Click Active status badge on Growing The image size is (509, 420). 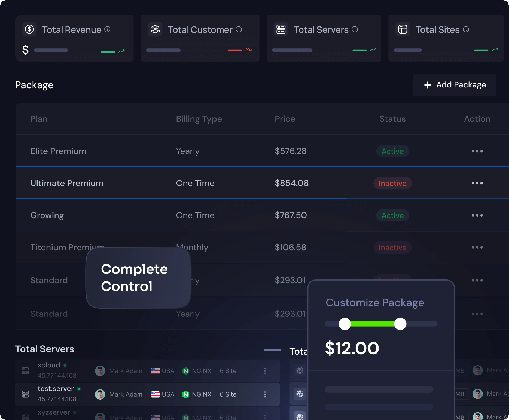392,215
